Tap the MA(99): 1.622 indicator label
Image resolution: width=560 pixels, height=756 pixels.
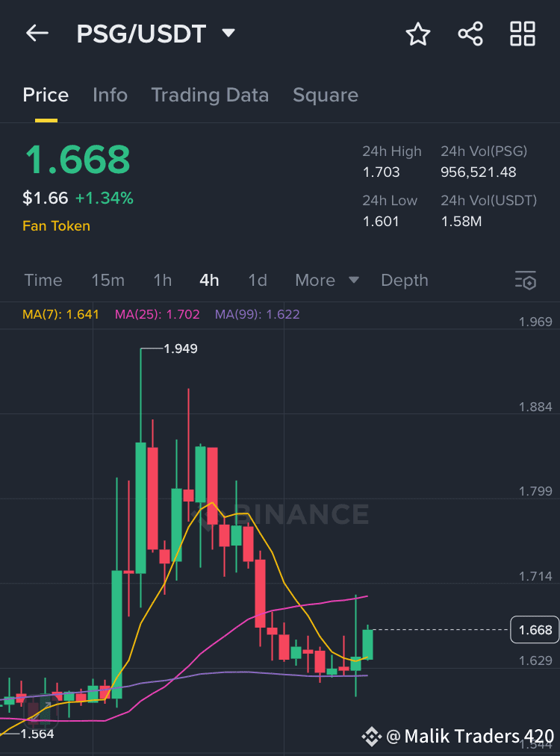pyautogui.click(x=257, y=314)
